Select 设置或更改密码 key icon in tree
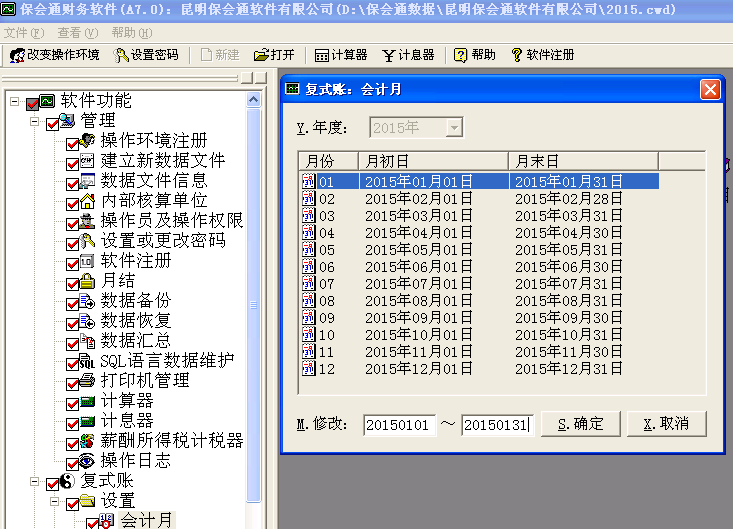 click(x=87, y=240)
